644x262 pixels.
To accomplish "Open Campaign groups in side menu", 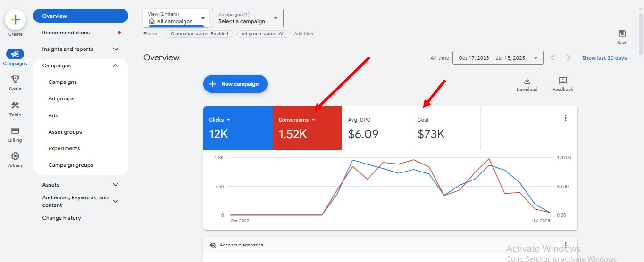I will click(71, 165).
